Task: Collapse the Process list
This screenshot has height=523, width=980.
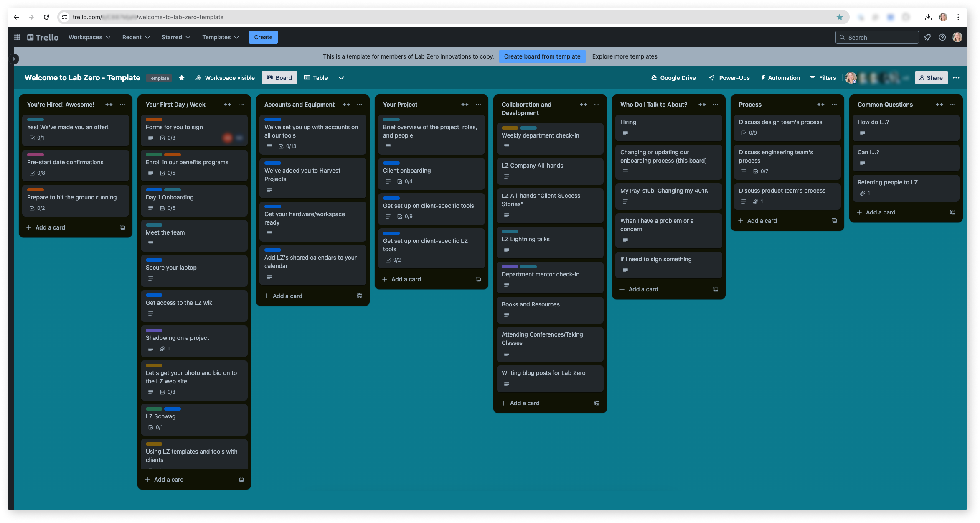Action: (x=821, y=105)
